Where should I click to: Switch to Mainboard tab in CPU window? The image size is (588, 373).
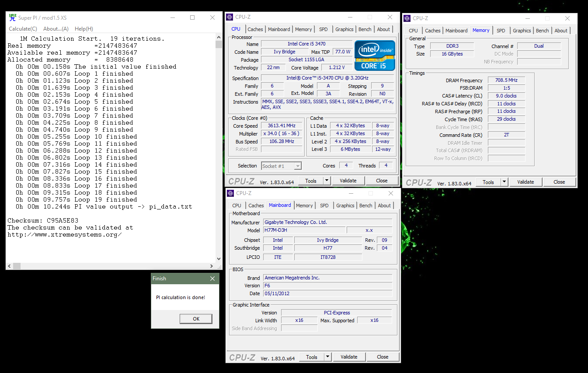click(x=279, y=29)
